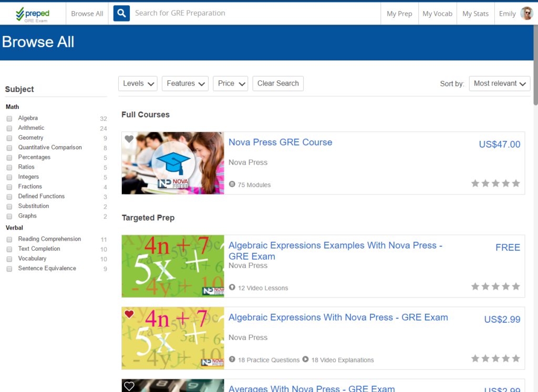Open the Most relevant sort dropdown
The image size is (538, 392).
(500, 84)
